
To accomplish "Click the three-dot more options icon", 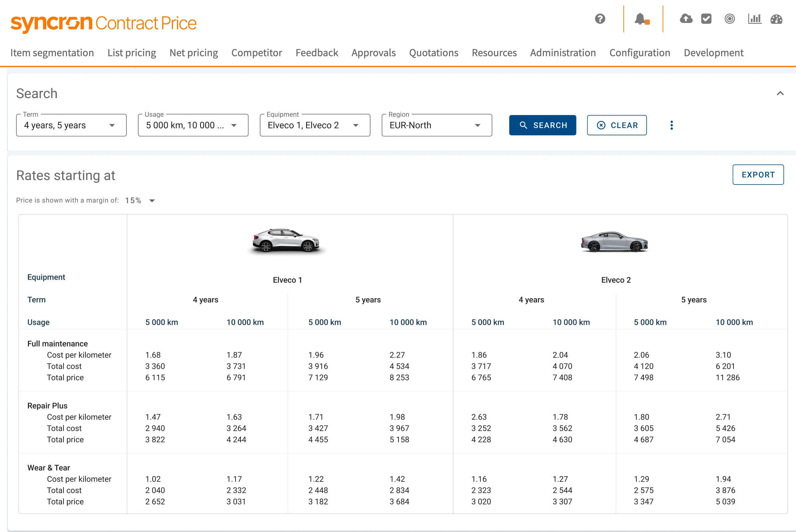I will [671, 125].
